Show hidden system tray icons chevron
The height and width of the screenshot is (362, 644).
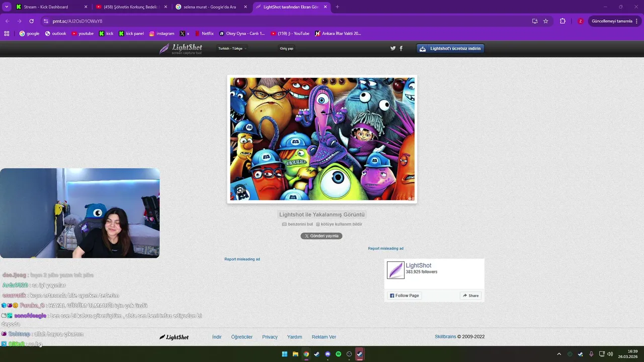click(x=559, y=354)
